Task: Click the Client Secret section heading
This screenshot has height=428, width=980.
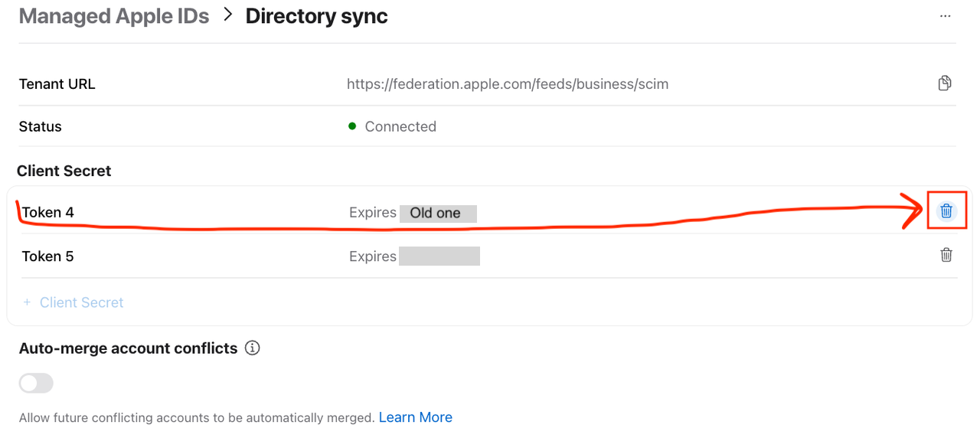Action: tap(64, 171)
